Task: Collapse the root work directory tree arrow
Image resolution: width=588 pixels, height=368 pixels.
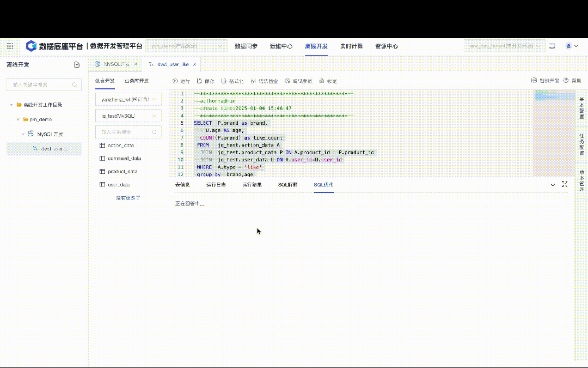Action: click(x=11, y=105)
